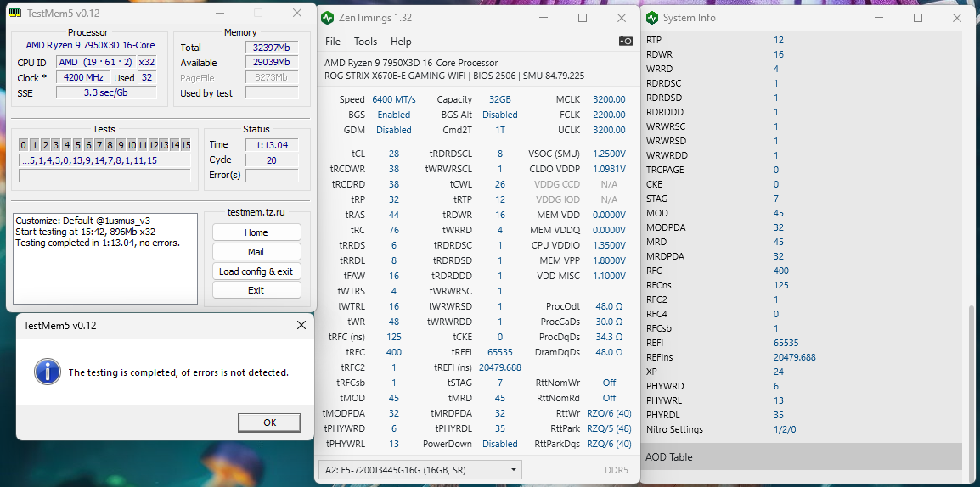The image size is (980, 487).
Task: Minimize the System Info window
Action: tap(879, 18)
